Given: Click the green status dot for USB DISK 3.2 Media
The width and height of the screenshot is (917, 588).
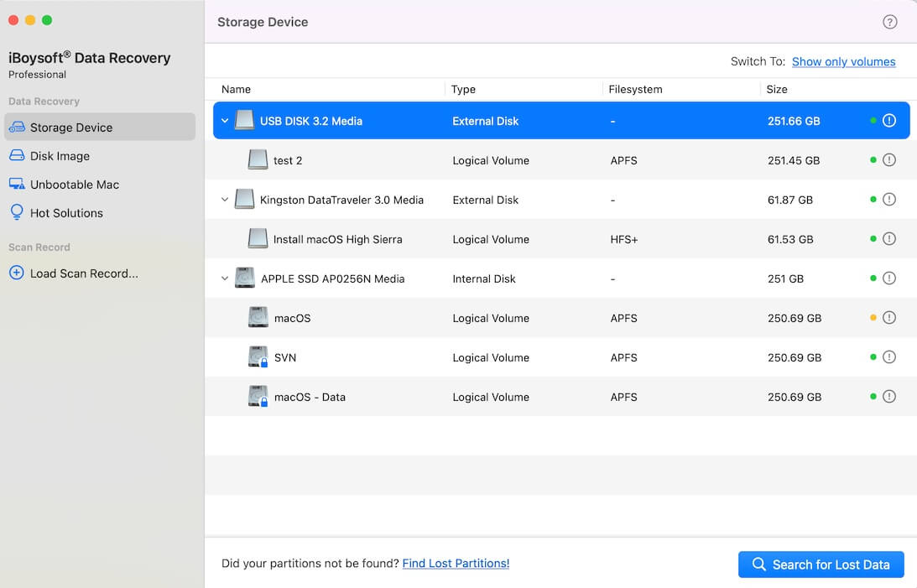Looking at the screenshot, I should coord(873,121).
